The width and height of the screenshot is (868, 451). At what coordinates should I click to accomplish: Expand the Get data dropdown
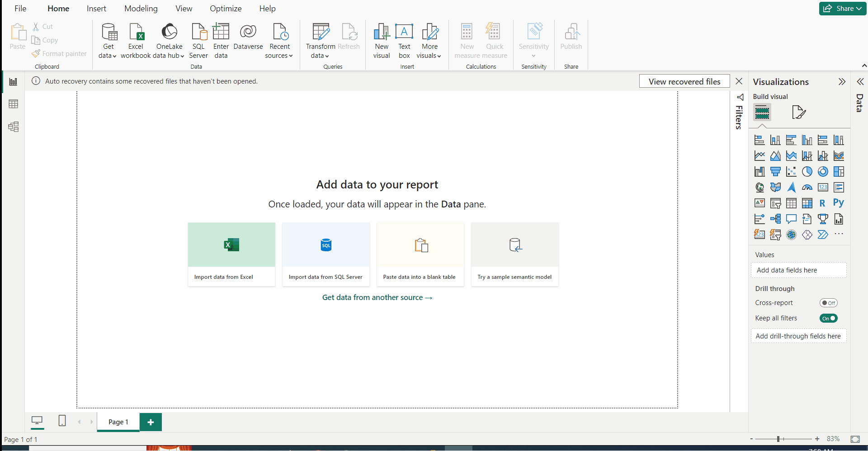[108, 51]
